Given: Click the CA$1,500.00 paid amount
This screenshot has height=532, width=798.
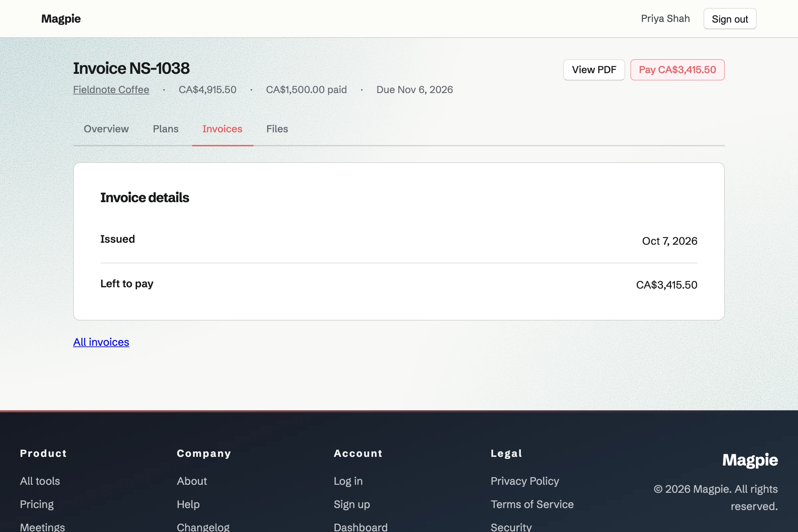Looking at the screenshot, I should point(306,89).
